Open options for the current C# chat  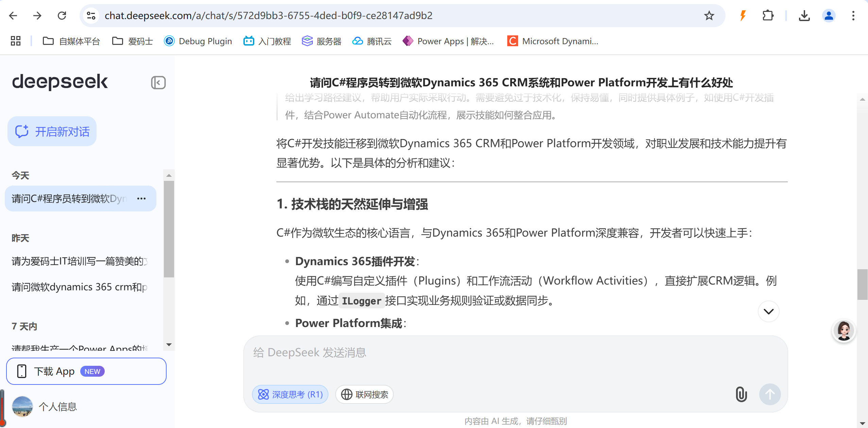coord(141,199)
